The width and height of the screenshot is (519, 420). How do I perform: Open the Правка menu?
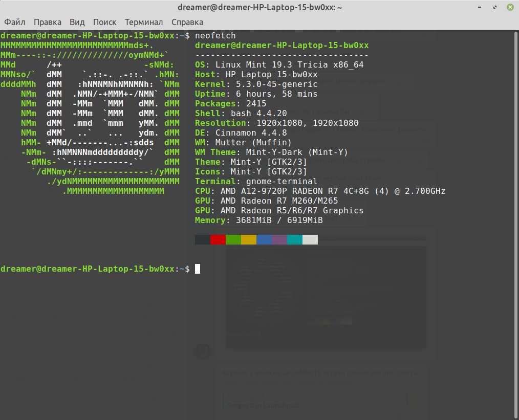47,22
